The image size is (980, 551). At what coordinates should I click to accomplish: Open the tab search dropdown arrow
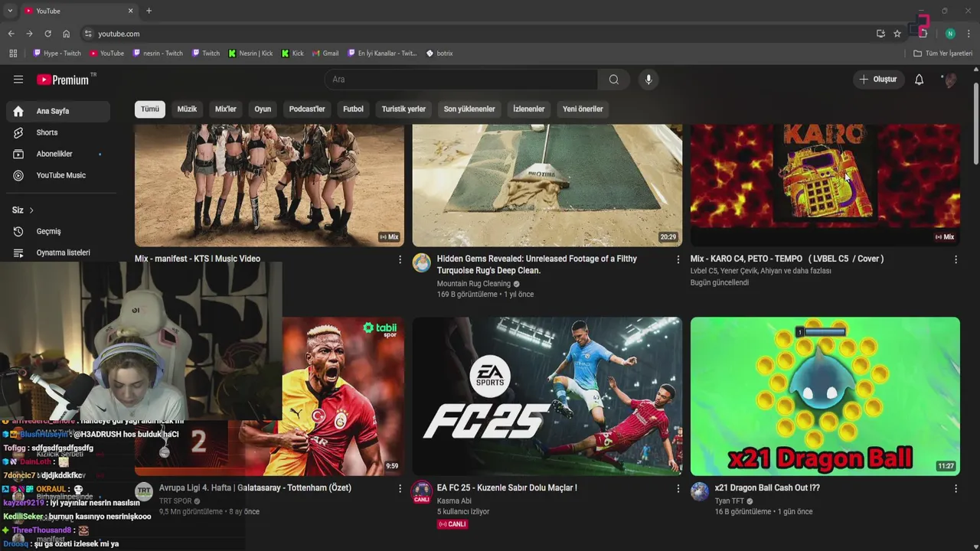[x=10, y=11]
